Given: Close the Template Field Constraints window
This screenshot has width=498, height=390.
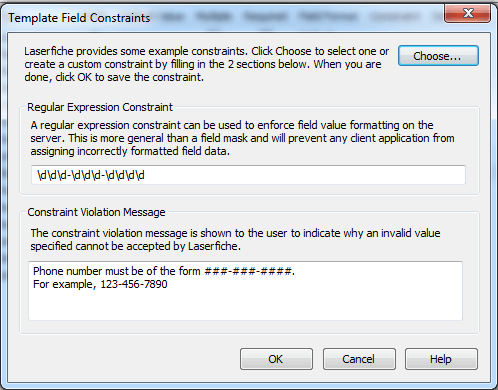Looking at the screenshot, I should point(467,13).
